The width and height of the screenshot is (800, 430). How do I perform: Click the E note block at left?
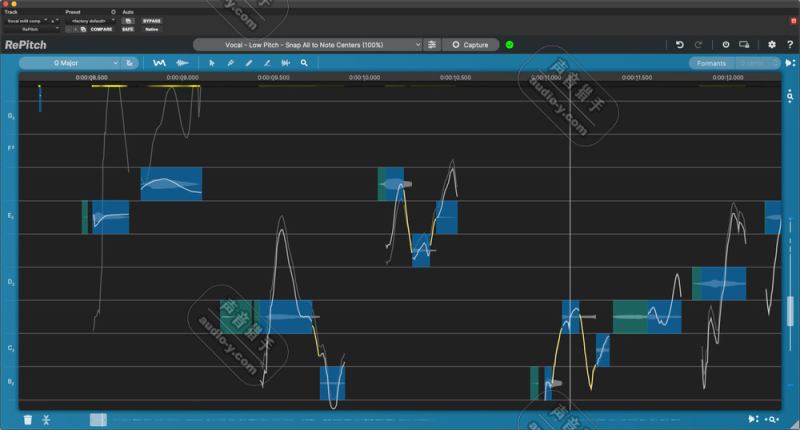pos(110,217)
